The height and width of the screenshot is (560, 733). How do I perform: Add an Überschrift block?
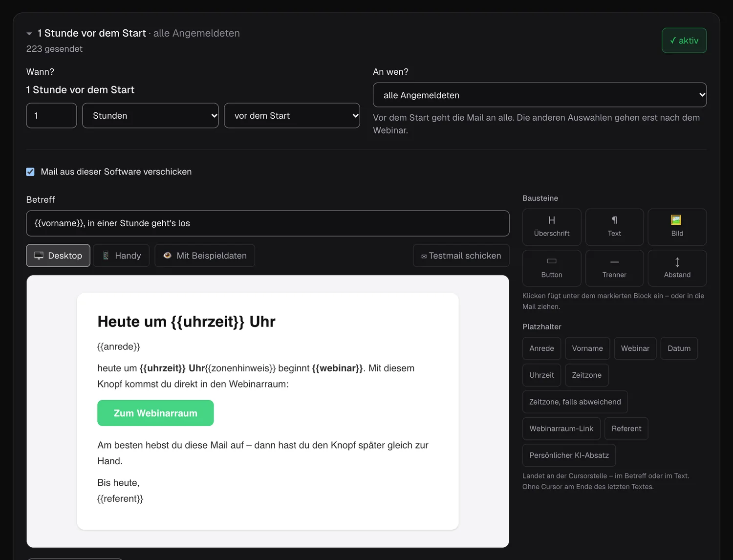[x=552, y=227]
